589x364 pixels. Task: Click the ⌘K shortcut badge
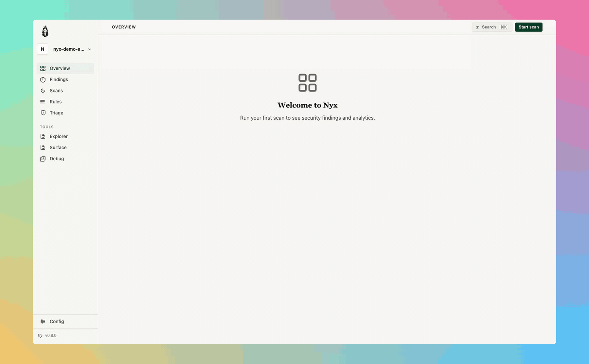504,27
